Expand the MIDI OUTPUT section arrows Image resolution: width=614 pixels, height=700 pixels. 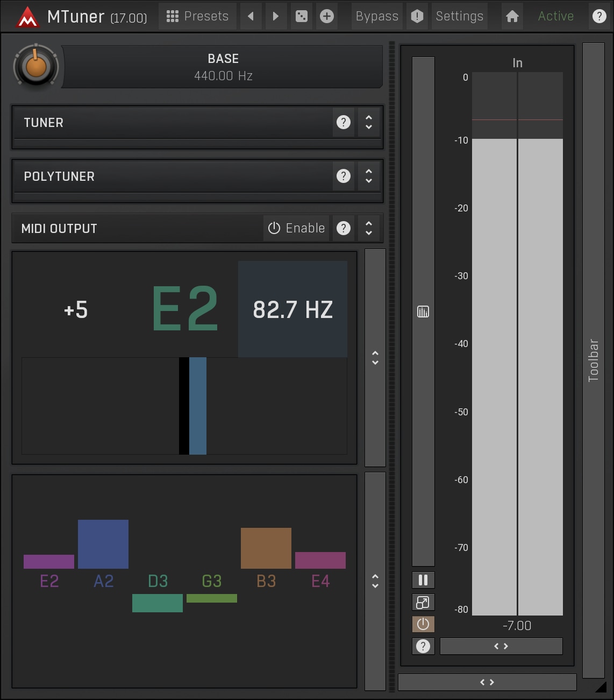pos(369,228)
